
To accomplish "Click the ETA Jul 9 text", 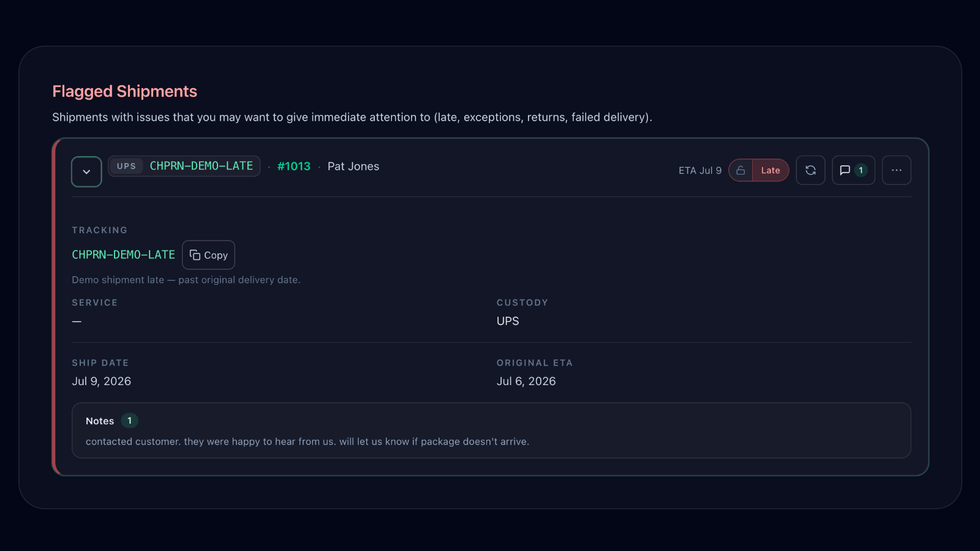I will pyautogui.click(x=700, y=170).
